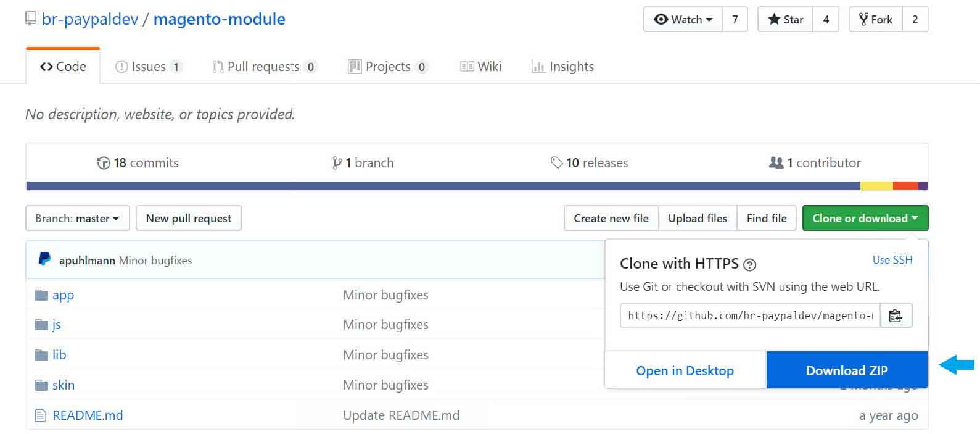The width and height of the screenshot is (980, 434).
Task: View the 18 commits link
Action: pyautogui.click(x=138, y=163)
